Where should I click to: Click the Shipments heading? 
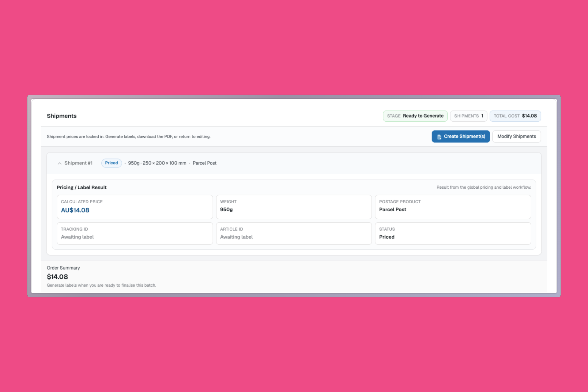pyautogui.click(x=62, y=116)
